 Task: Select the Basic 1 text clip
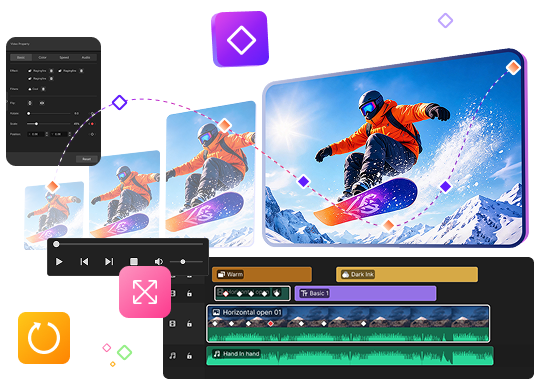point(365,294)
